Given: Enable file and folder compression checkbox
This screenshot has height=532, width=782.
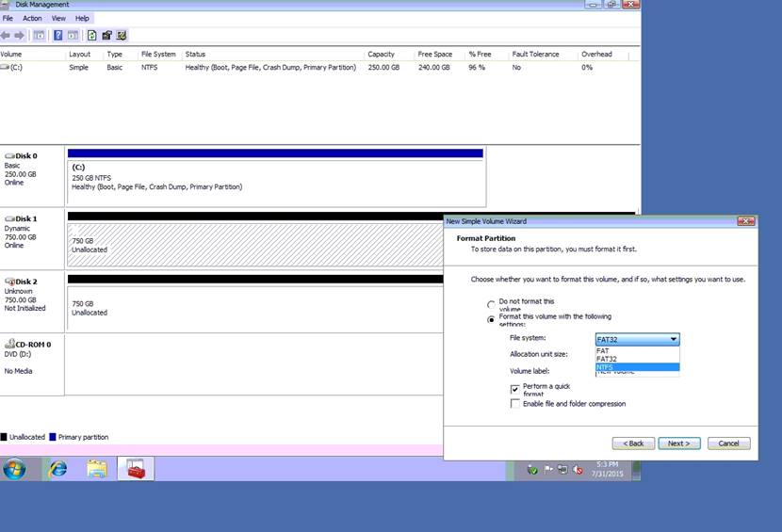Looking at the screenshot, I should click(514, 404).
